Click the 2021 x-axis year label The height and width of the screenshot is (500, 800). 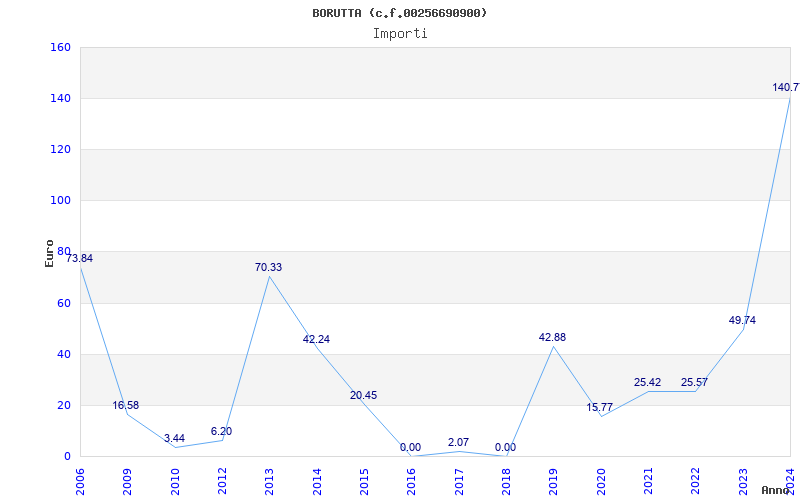[648, 482]
